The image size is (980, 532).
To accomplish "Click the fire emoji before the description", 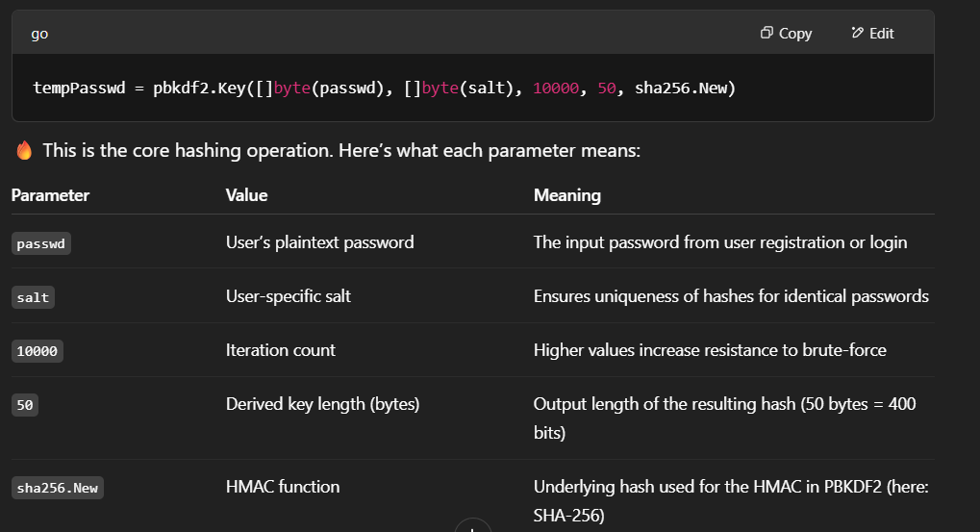I will point(24,151).
